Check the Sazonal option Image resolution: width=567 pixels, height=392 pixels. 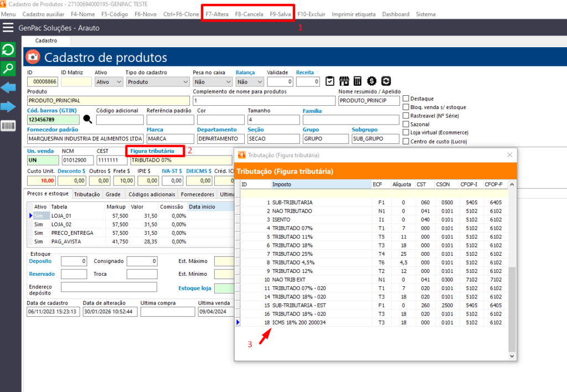[x=406, y=124]
